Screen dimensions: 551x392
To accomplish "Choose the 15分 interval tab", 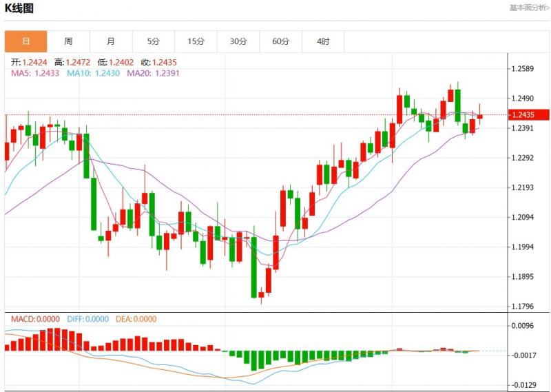I will point(196,41).
